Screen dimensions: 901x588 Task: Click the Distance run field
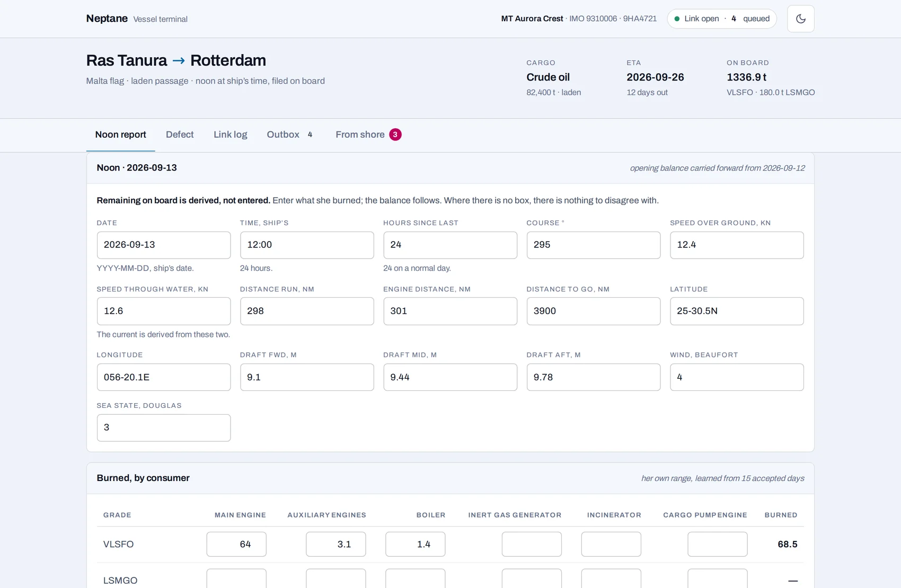coord(307,311)
